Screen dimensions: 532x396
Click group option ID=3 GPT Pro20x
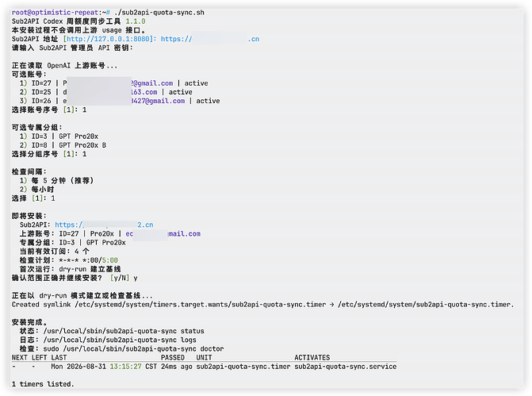click(x=59, y=136)
